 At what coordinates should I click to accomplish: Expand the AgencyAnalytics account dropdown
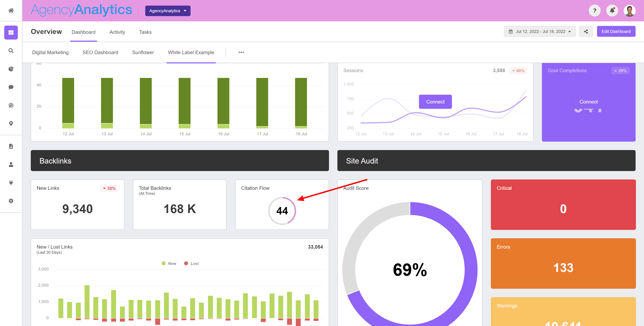click(x=168, y=11)
